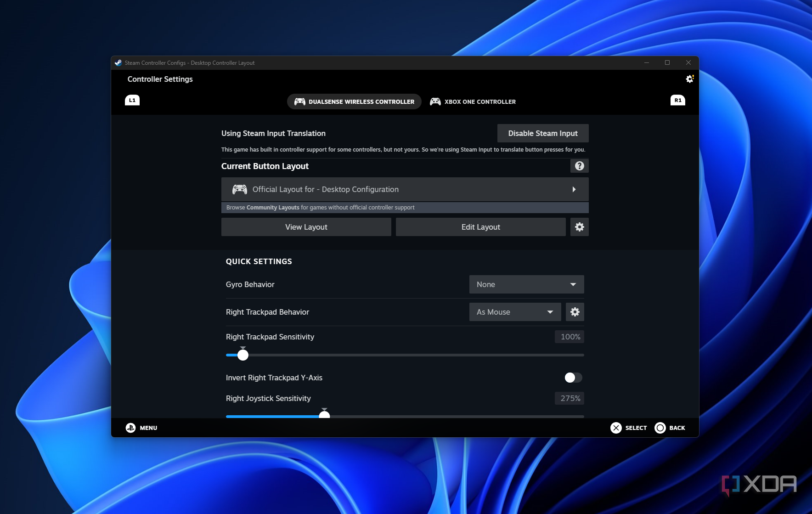Close the Steam Controller Configs window

(688, 63)
